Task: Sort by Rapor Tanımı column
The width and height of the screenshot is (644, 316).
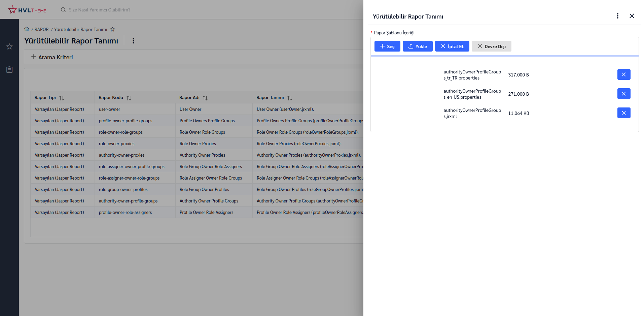Action: [290, 98]
